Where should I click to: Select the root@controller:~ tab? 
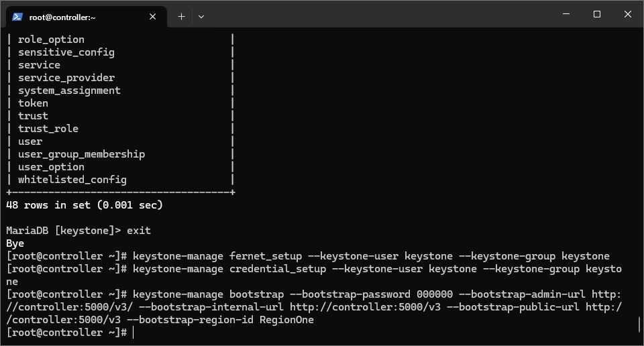(x=87, y=17)
